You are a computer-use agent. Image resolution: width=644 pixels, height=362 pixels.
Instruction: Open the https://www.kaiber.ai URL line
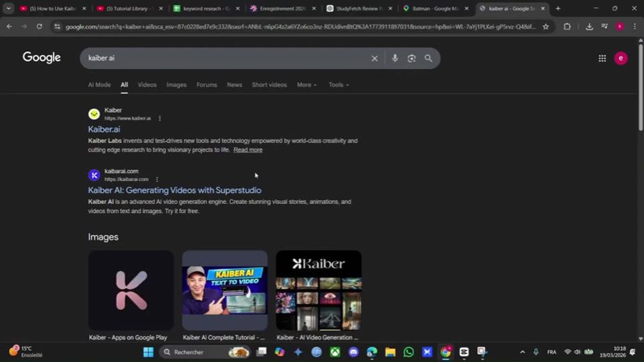128,118
